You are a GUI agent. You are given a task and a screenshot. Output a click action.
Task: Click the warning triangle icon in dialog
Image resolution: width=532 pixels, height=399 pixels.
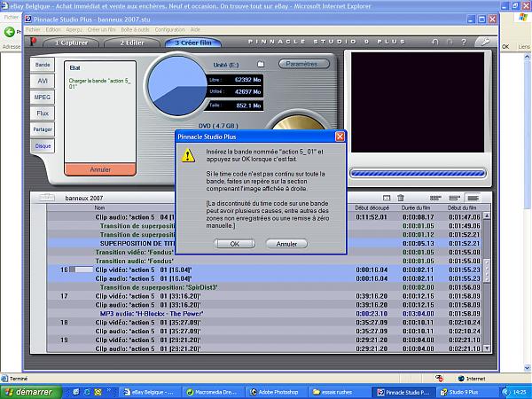188,156
